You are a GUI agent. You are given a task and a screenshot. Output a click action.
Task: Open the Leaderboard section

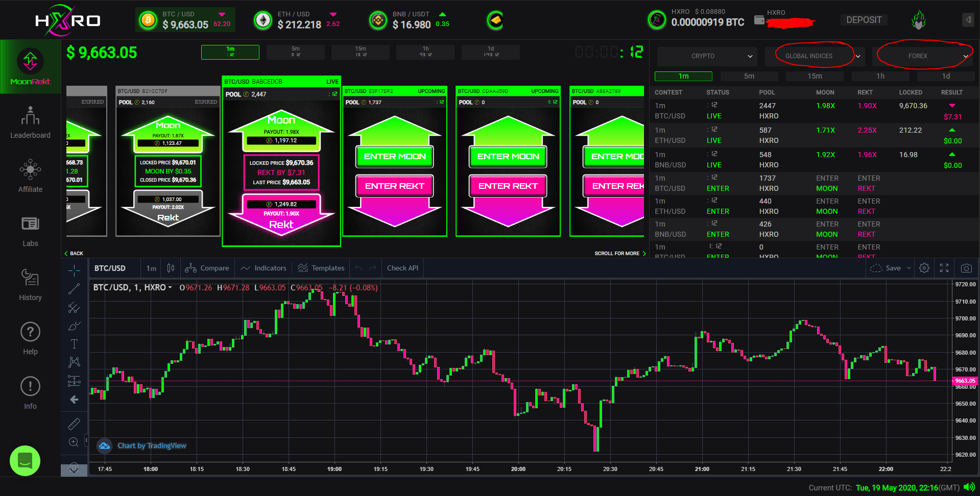(x=30, y=122)
